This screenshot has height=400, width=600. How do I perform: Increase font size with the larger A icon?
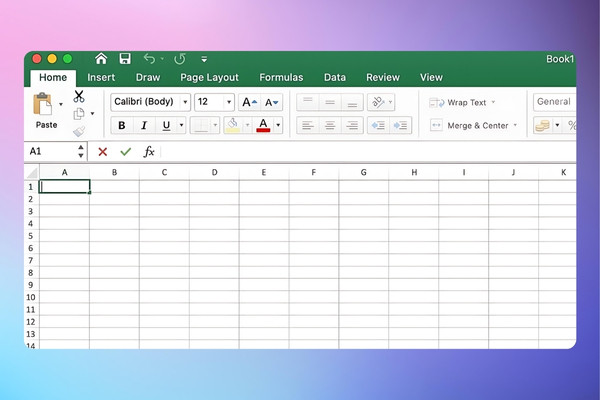click(249, 102)
